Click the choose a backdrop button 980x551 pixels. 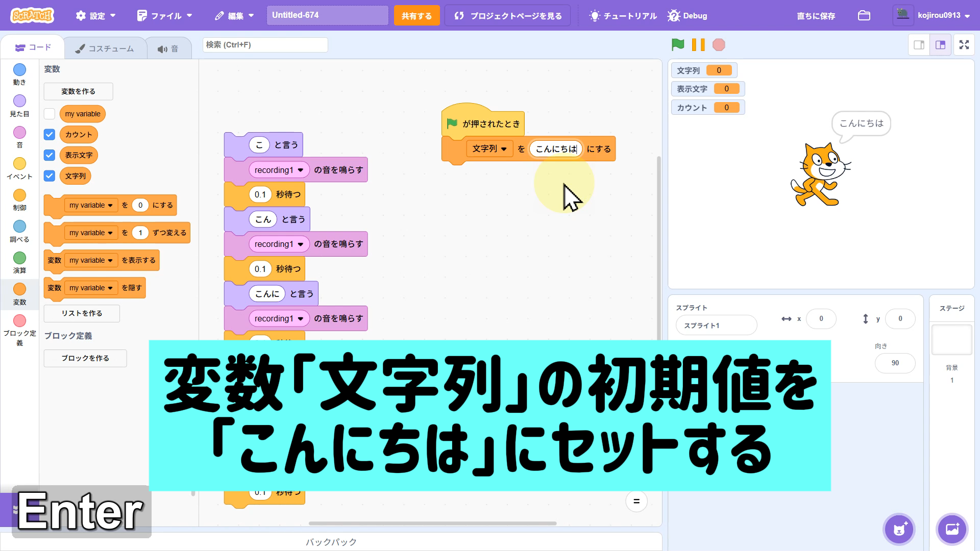coord(952,529)
